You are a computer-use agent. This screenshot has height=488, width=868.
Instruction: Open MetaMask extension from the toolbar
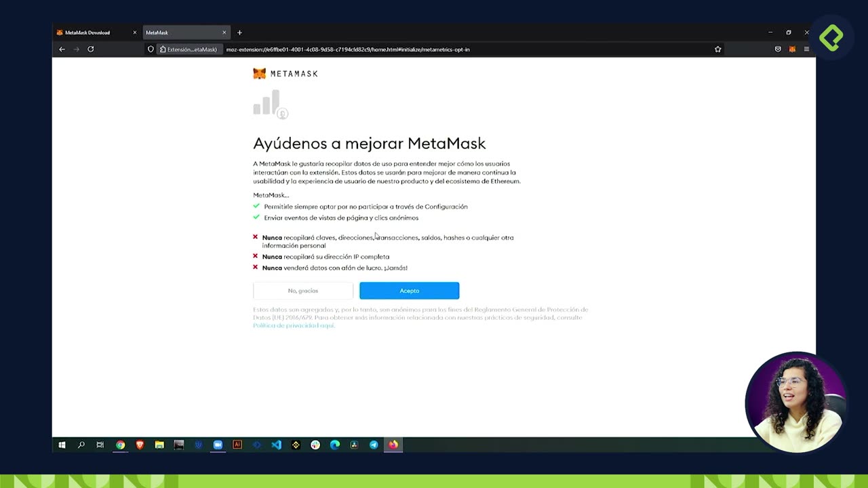[792, 49]
